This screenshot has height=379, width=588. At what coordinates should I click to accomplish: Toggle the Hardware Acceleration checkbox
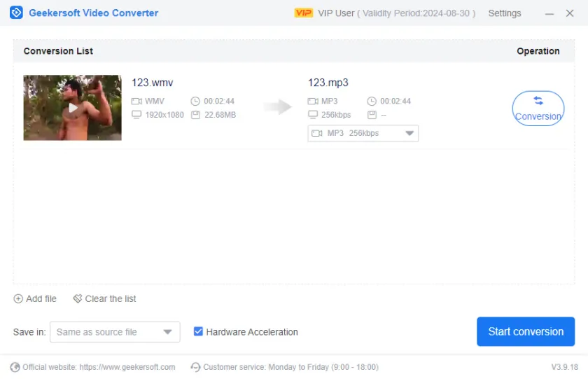(x=198, y=332)
